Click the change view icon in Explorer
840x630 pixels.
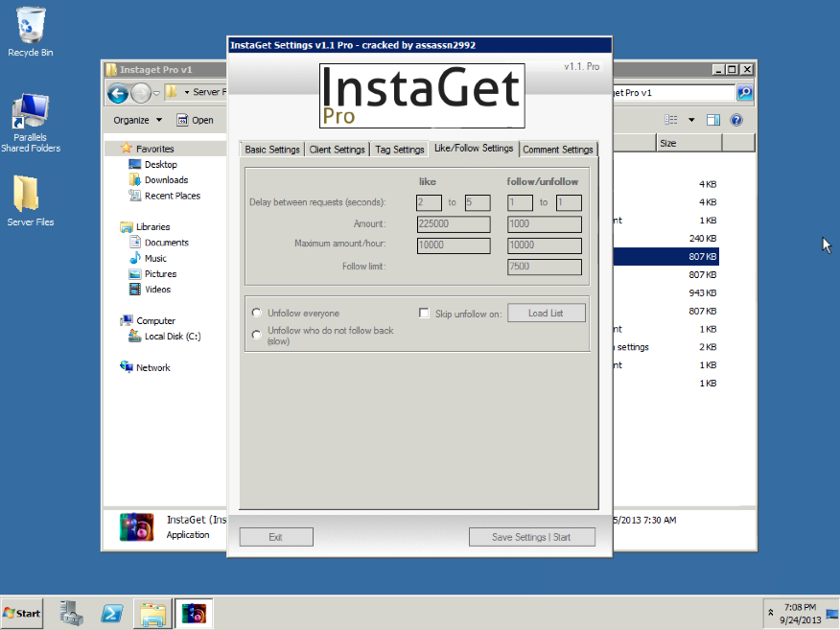[x=670, y=120]
